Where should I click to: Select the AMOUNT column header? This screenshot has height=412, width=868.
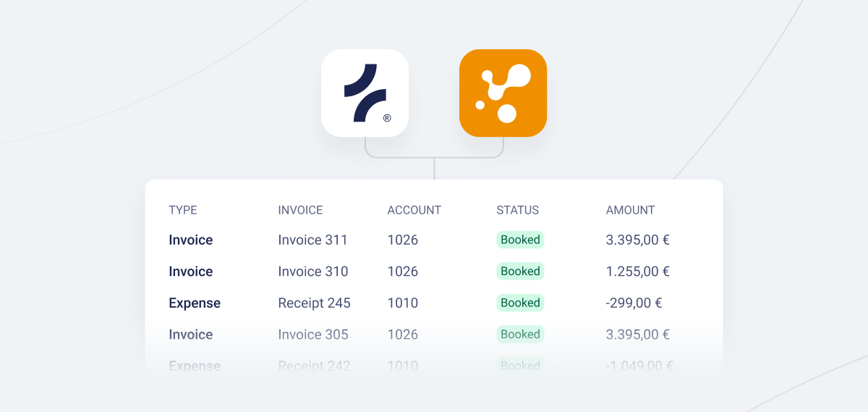pos(630,210)
